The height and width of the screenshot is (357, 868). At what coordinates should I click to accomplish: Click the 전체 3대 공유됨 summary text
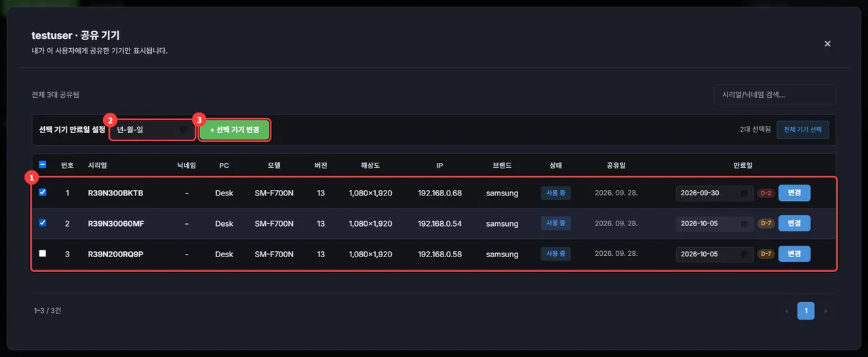coord(56,95)
